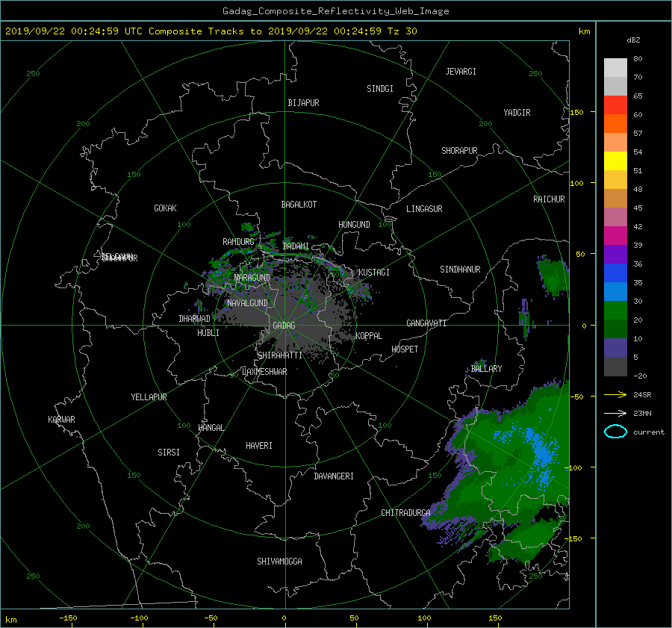672x628 pixels.
Task: Select the lightest gray 70 dBZ swatch
Action: click(615, 68)
